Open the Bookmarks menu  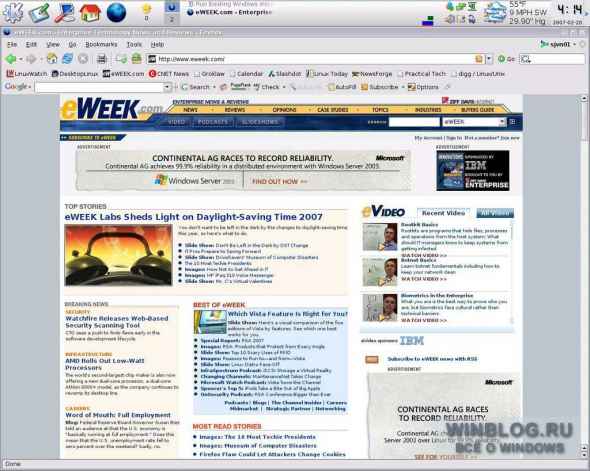coord(101,44)
